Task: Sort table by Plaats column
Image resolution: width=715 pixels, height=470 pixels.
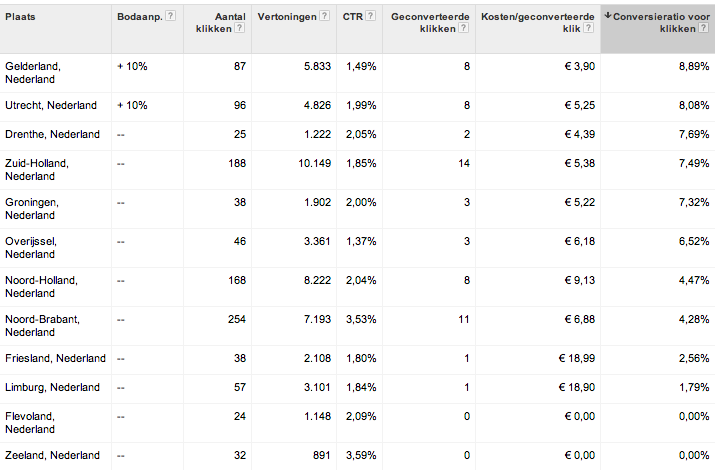Action: pyautogui.click(x=20, y=16)
